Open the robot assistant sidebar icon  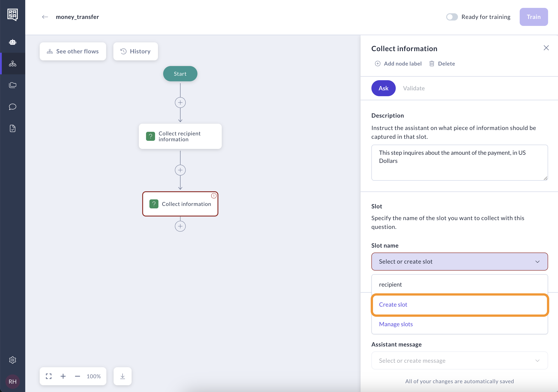(x=13, y=42)
